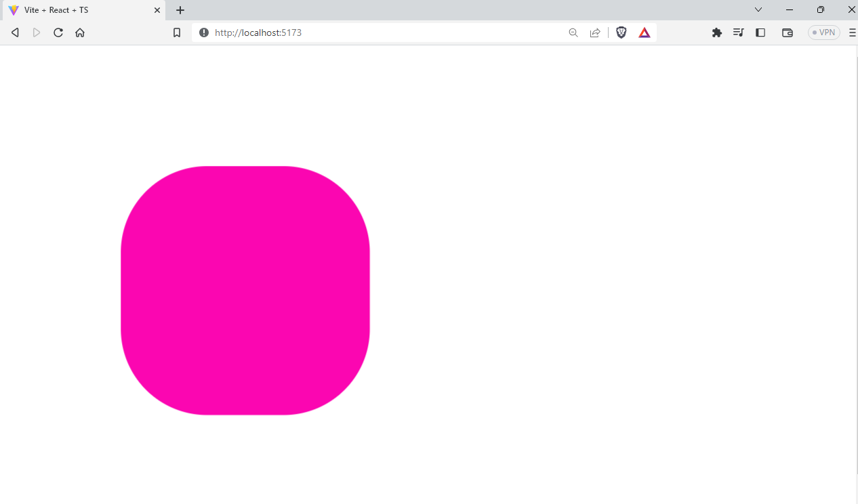
Task: Select the Vite + React + TS tab
Action: click(x=75, y=10)
